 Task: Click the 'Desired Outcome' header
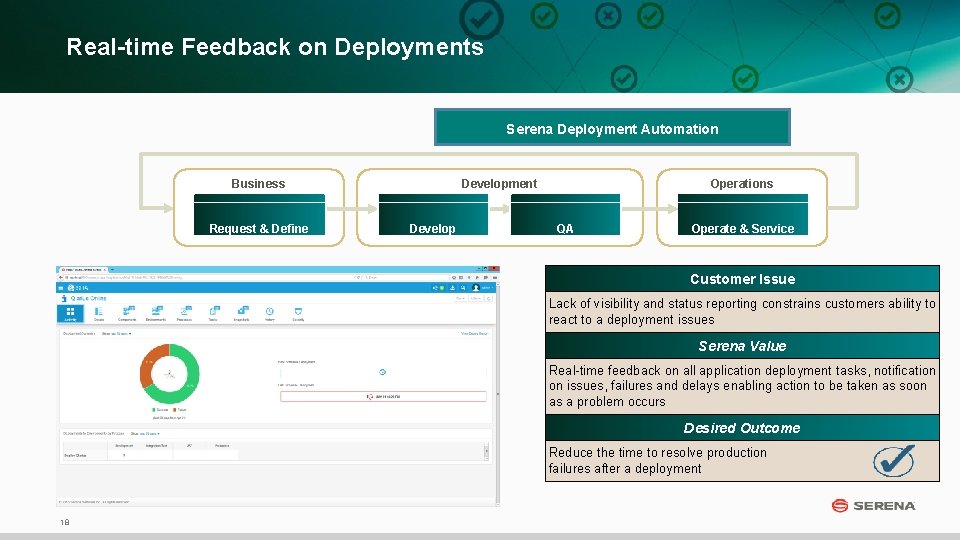(742, 428)
